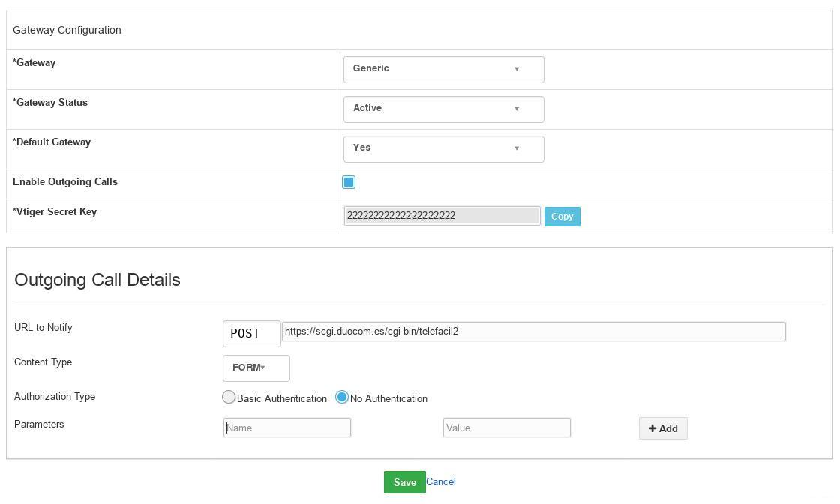Click the Gateway Configuration section header
The height and width of the screenshot is (504, 840).
tap(67, 30)
